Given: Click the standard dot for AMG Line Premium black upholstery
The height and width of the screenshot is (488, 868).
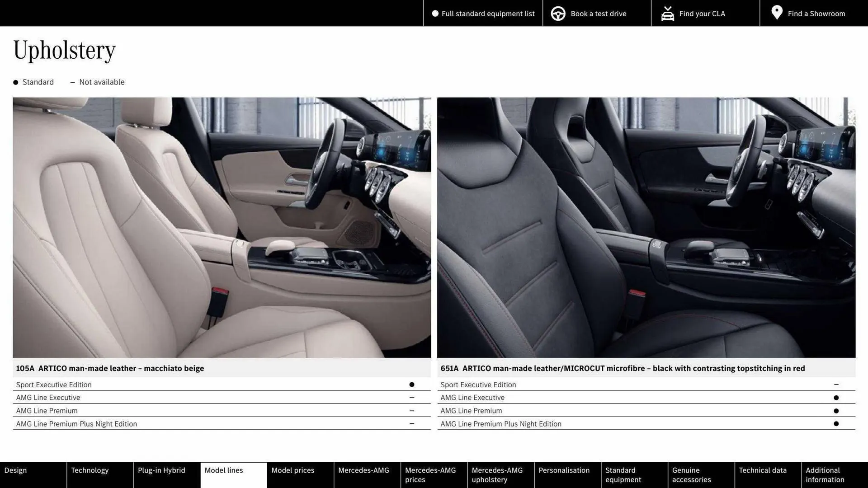Looking at the screenshot, I should [x=836, y=410].
